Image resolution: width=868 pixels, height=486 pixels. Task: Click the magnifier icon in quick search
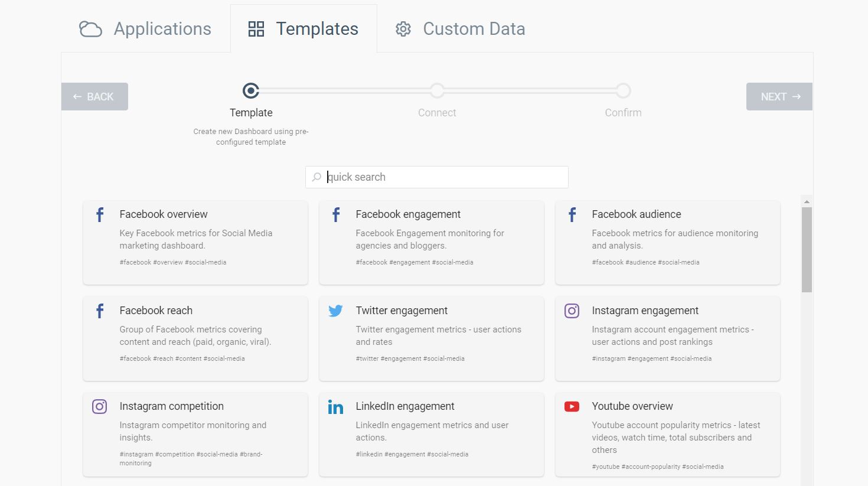coord(316,177)
